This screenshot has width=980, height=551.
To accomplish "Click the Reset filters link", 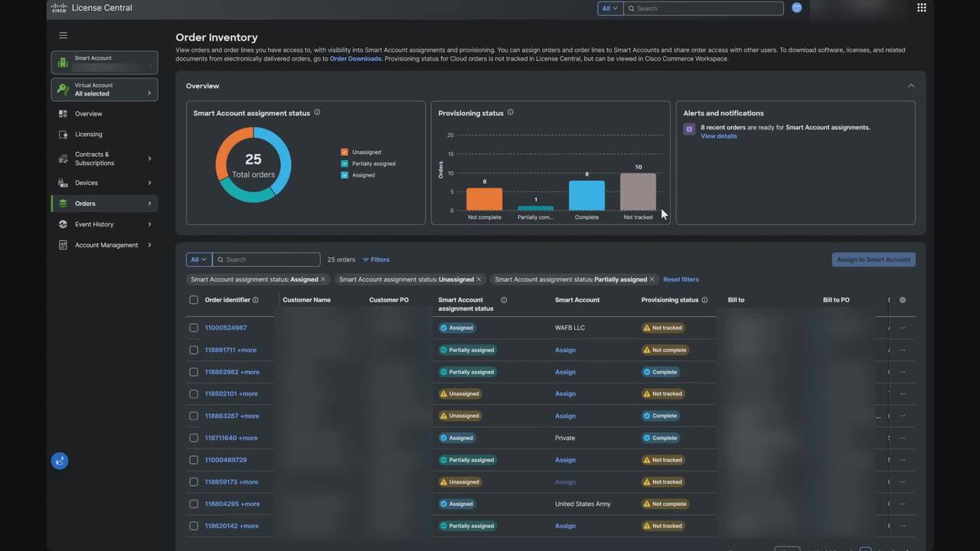I will click(681, 279).
